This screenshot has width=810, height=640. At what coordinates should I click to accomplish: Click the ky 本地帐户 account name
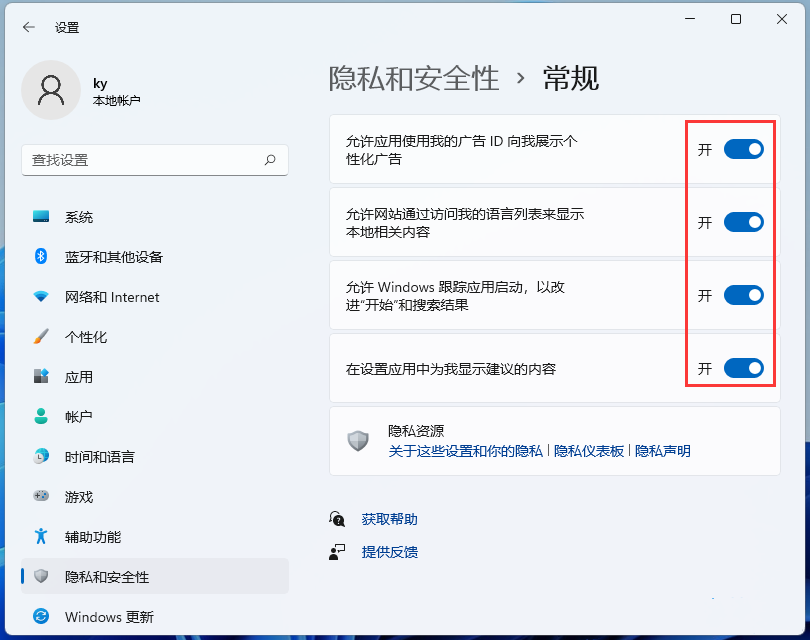click(x=116, y=91)
